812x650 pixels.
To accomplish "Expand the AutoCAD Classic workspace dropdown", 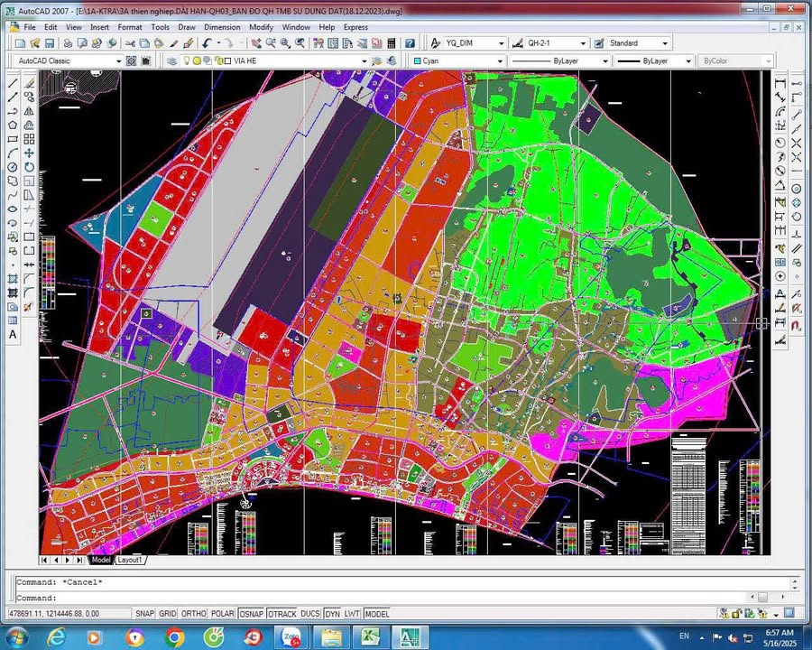I will coord(117,61).
